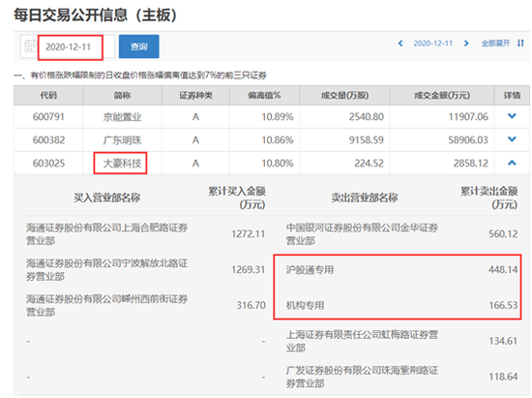Go to previous date arrow
Screen dimensions: 532x398
click(x=400, y=44)
